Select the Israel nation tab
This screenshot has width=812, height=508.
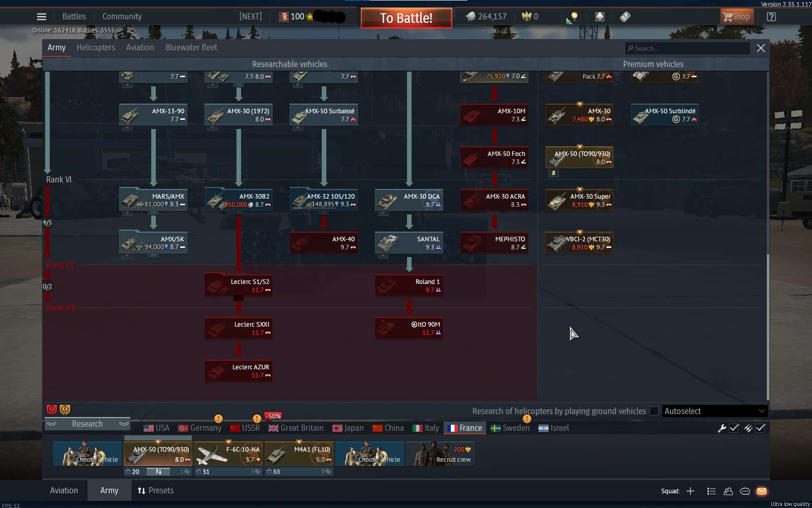tap(554, 428)
